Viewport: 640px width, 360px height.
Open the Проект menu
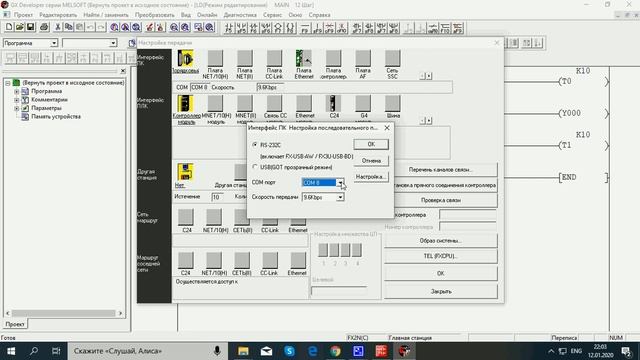[23, 15]
